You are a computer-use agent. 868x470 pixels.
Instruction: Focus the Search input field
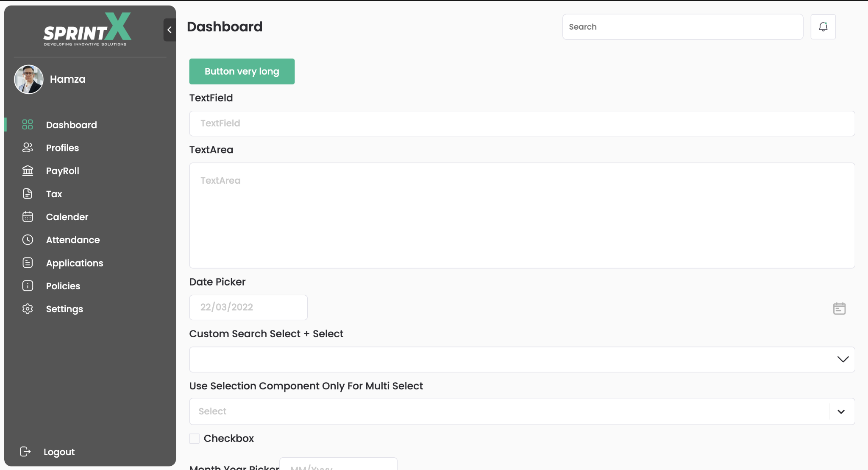pyautogui.click(x=682, y=27)
